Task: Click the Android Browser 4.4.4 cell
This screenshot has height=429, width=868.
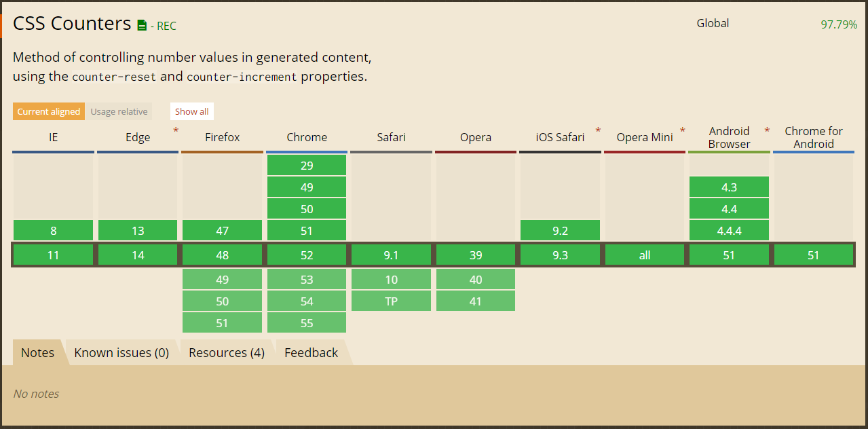Action: 729,231
